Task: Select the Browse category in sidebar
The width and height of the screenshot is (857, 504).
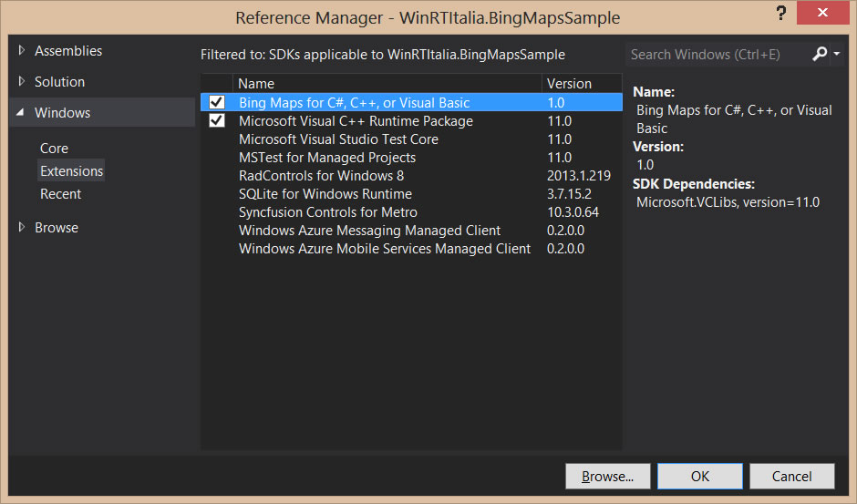Action: [x=57, y=228]
